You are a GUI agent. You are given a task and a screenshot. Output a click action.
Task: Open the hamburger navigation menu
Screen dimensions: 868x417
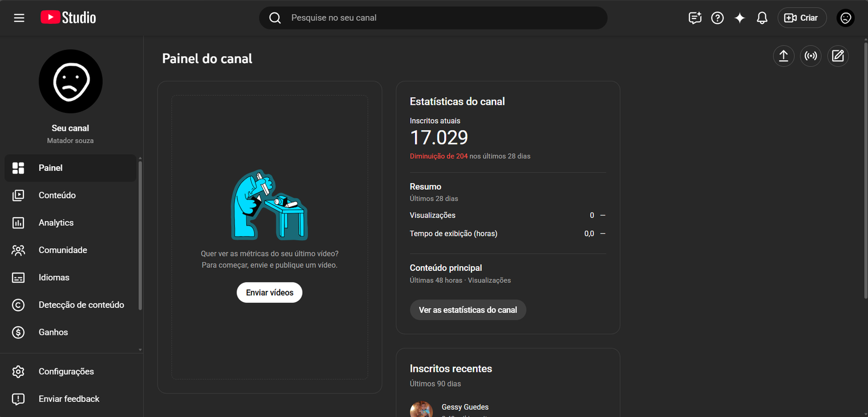[x=19, y=18]
